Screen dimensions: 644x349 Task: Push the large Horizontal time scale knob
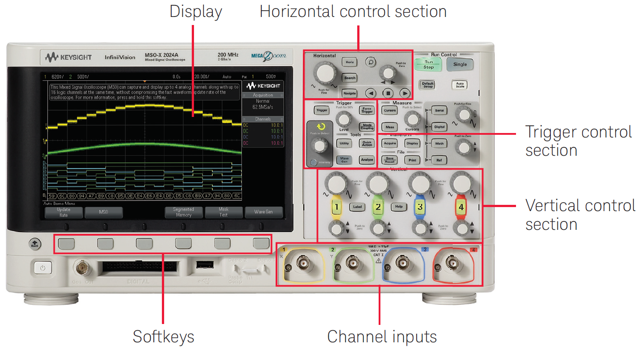(x=325, y=73)
